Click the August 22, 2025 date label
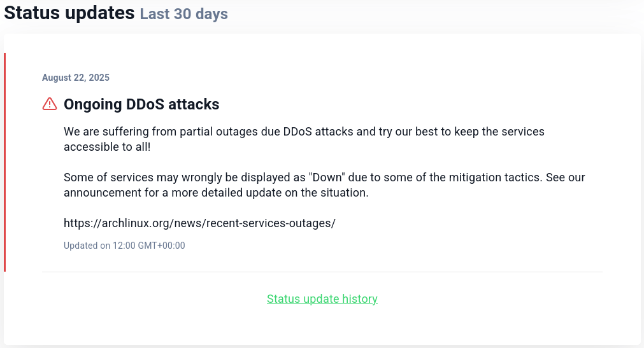This screenshot has height=348, width=644. [76, 78]
